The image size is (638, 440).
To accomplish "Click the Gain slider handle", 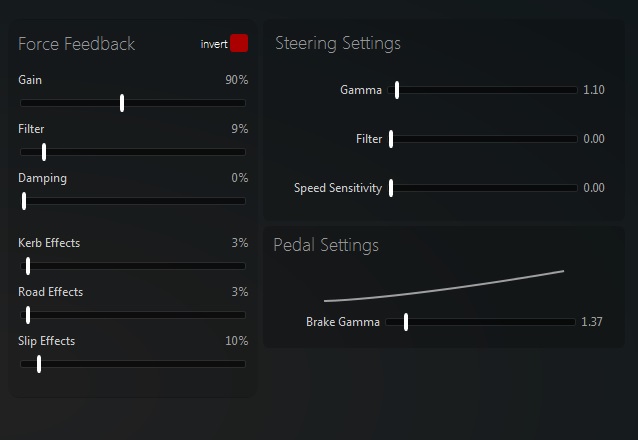I will (x=122, y=102).
